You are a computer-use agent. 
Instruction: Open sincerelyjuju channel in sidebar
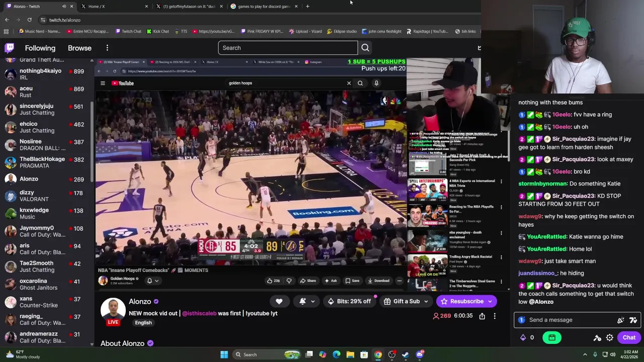[45, 110]
